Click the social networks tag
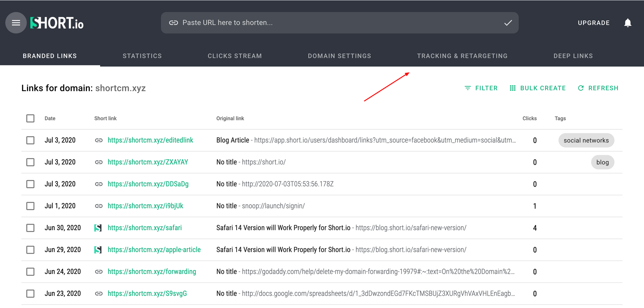 (586, 140)
